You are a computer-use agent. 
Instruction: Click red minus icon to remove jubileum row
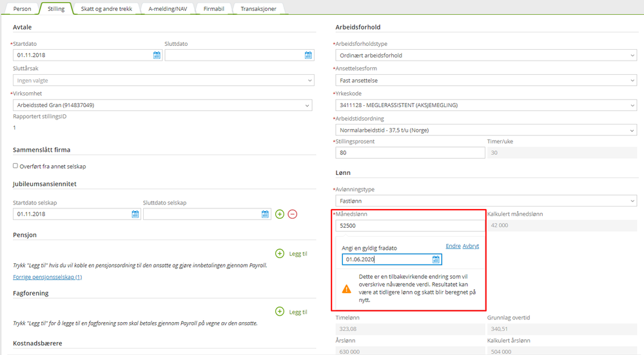click(x=293, y=214)
